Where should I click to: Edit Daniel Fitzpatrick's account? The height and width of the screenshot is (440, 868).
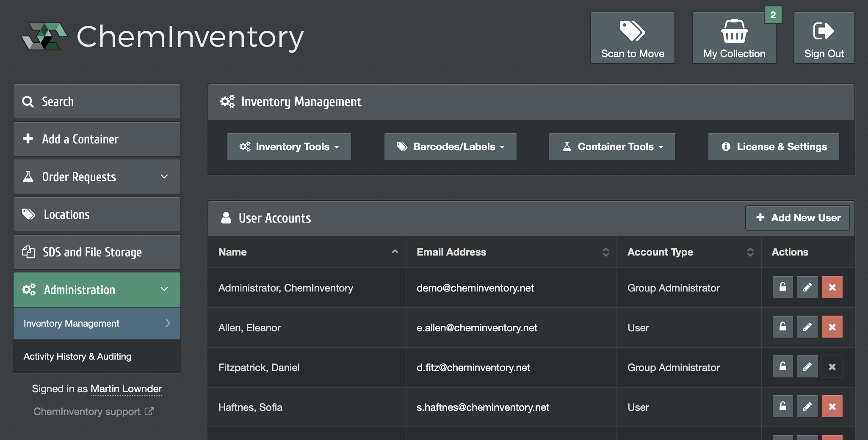(x=807, y=367)
